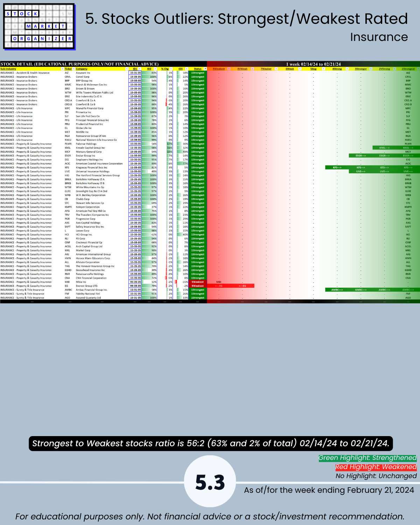Viewport: 420px width, 525px height.
Task: Select the 95-35-35 ID1 cell for Mbia
Action: click(x=135, y=282)
